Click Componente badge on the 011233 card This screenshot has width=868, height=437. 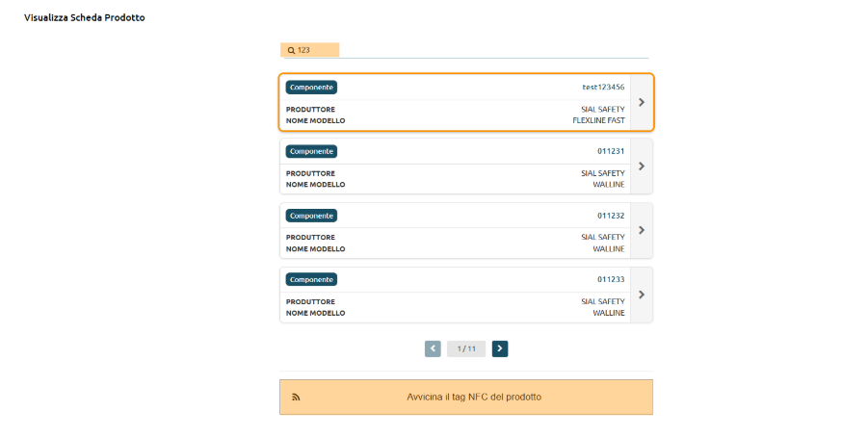pos(312,279)
